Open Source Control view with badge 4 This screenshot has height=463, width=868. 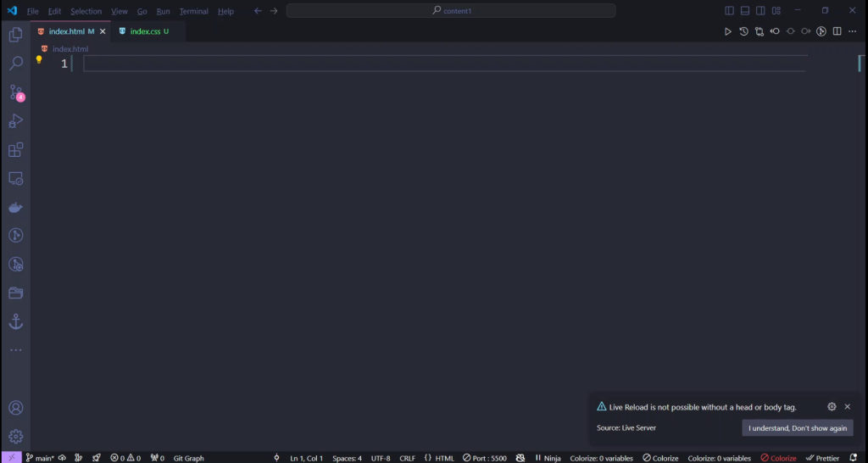15,92
